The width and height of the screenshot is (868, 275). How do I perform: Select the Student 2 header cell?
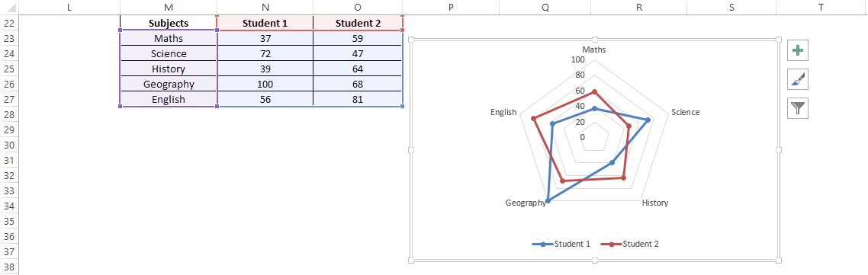(x=358, y=24)
